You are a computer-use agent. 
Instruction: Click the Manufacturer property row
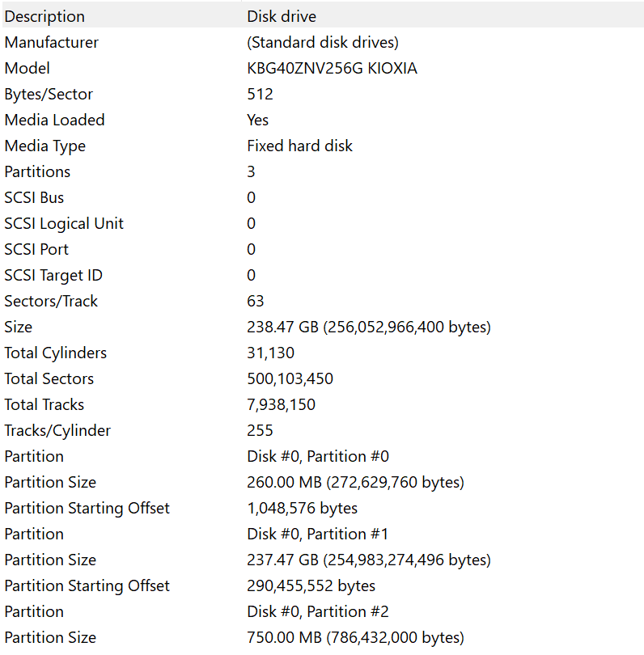(x=52, y=42)
